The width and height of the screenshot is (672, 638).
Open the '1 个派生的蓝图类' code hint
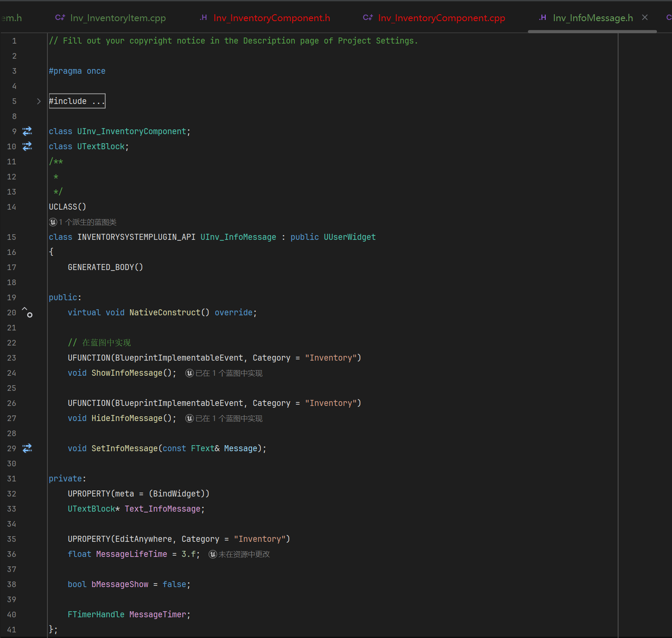coord(88,222)
